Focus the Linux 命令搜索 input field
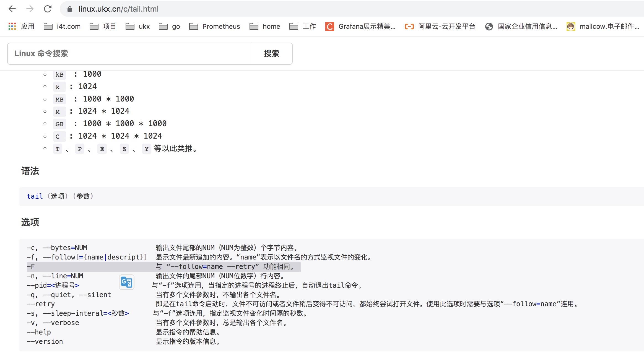Screen dimensions: 644x353 [x=129, y=53]
